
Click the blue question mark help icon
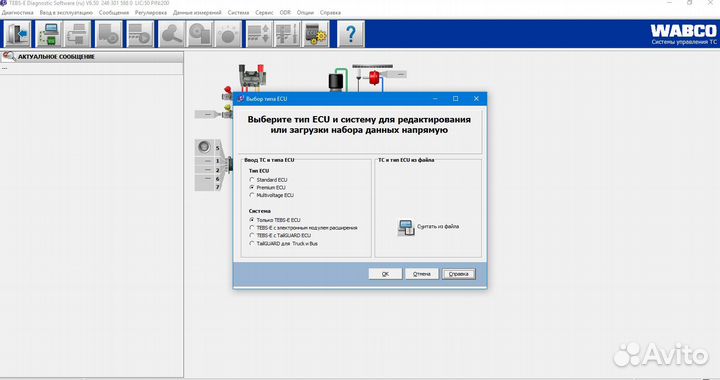(351, 34)
